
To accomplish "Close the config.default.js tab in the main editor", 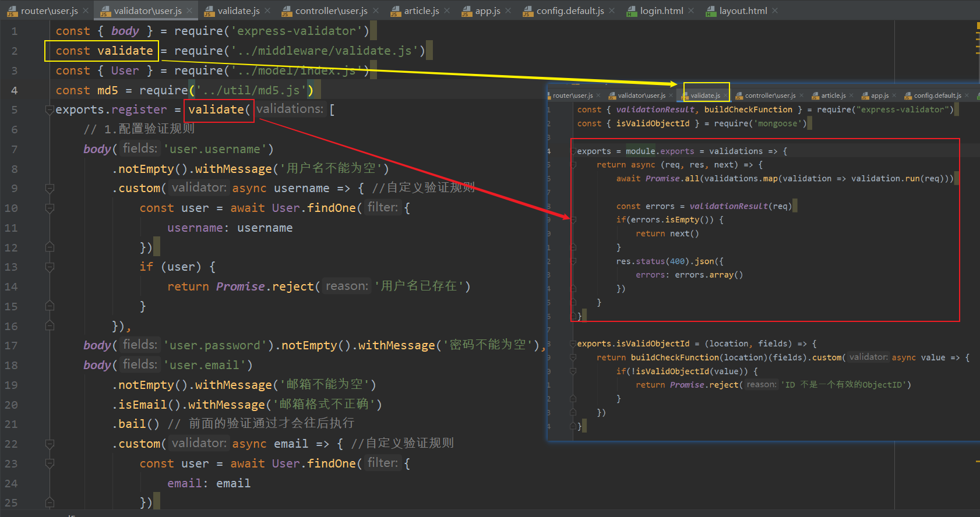I will 612,10.
